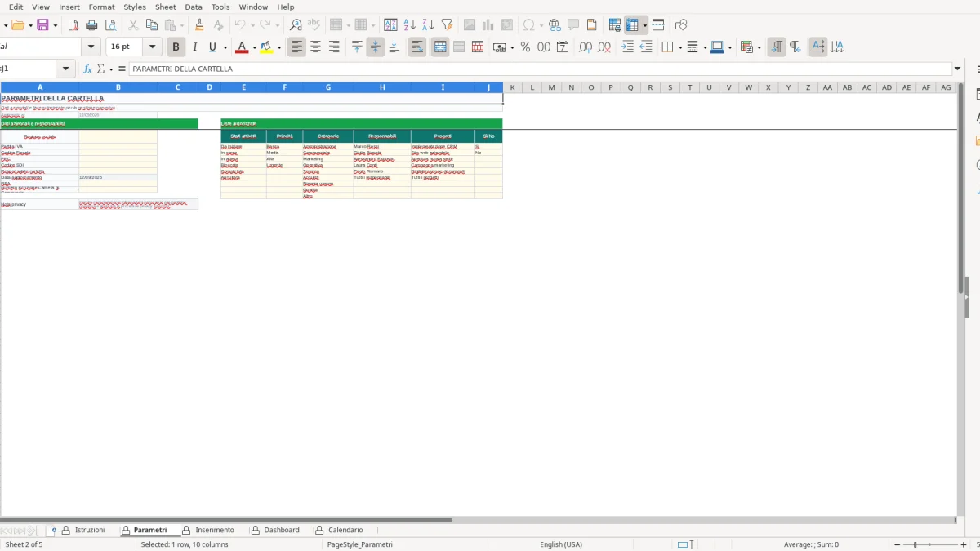Apply yellow highlighting color swatch
Screen dimensions: 980x551
click(x=266, y=47)
